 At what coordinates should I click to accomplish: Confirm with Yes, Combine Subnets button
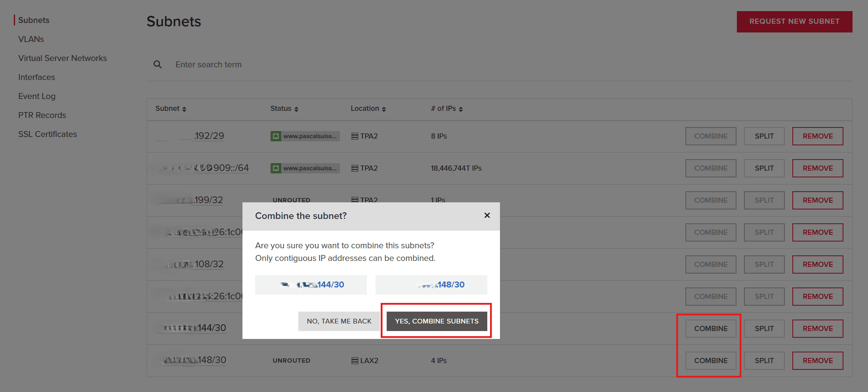coord(437,321)
